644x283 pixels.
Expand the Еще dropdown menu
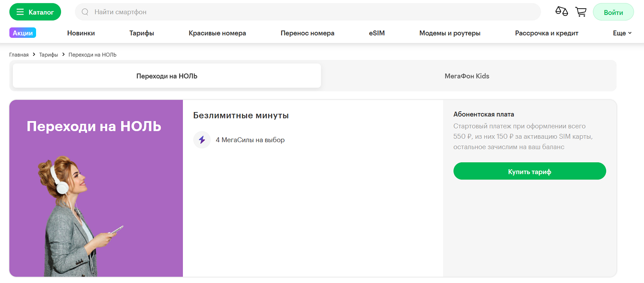click(x=622, y=33)
